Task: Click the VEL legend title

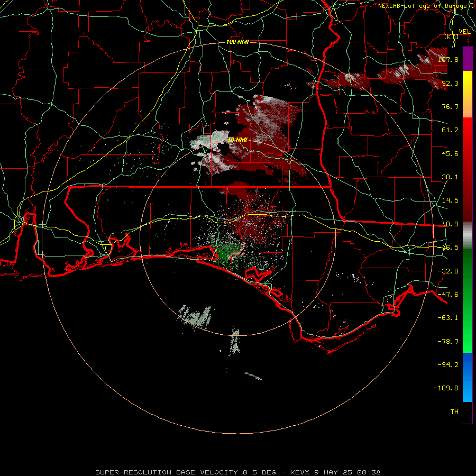Action: [464, 32]
